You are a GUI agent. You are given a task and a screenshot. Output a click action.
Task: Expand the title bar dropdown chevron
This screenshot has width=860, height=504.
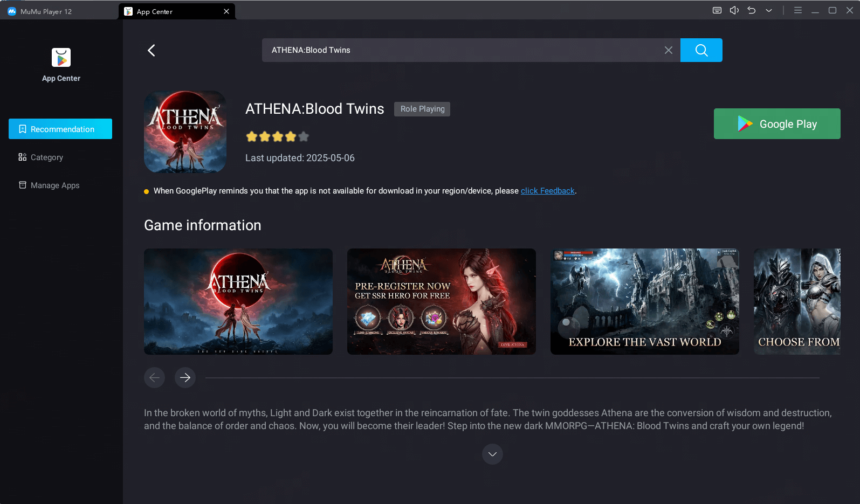tap(769, 10)
